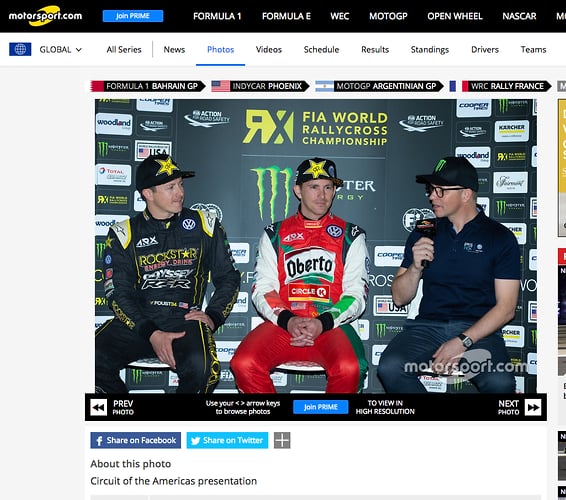Viewport: 566px width, 500px height.
Task: Click the USA flag icon beside IndyCar
Action: coord(221,86)
